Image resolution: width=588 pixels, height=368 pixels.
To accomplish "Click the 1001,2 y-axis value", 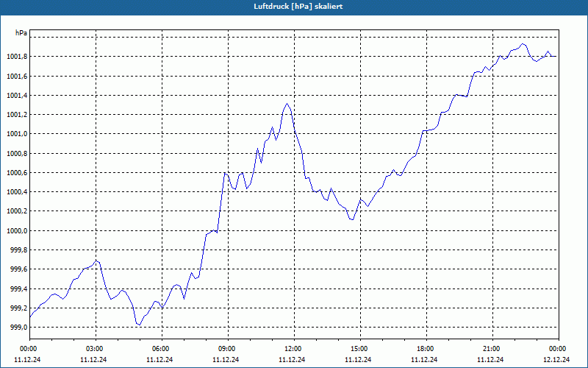I will tap(17, 115).
